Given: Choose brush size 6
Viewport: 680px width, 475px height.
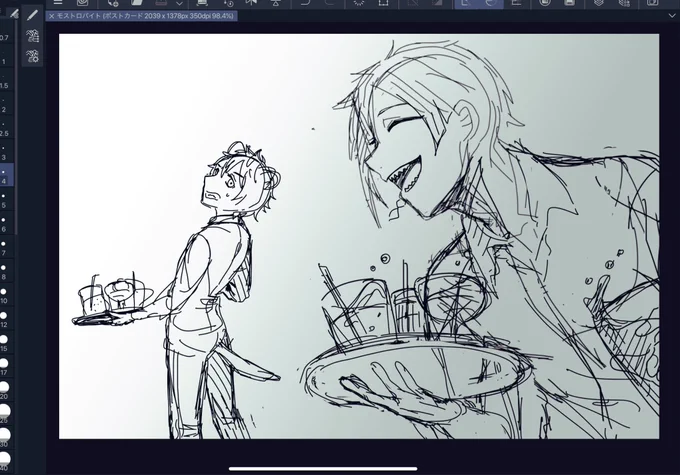Looking at the screenshot, I should coord(4,224).
